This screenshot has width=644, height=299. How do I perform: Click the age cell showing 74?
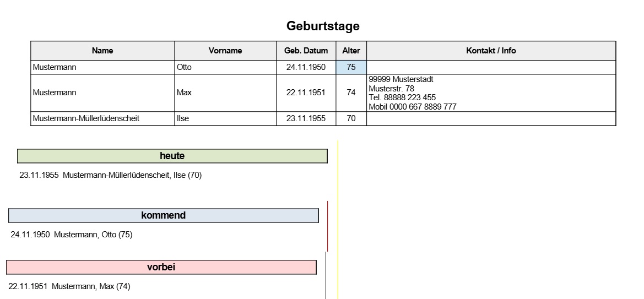(351, 93)
